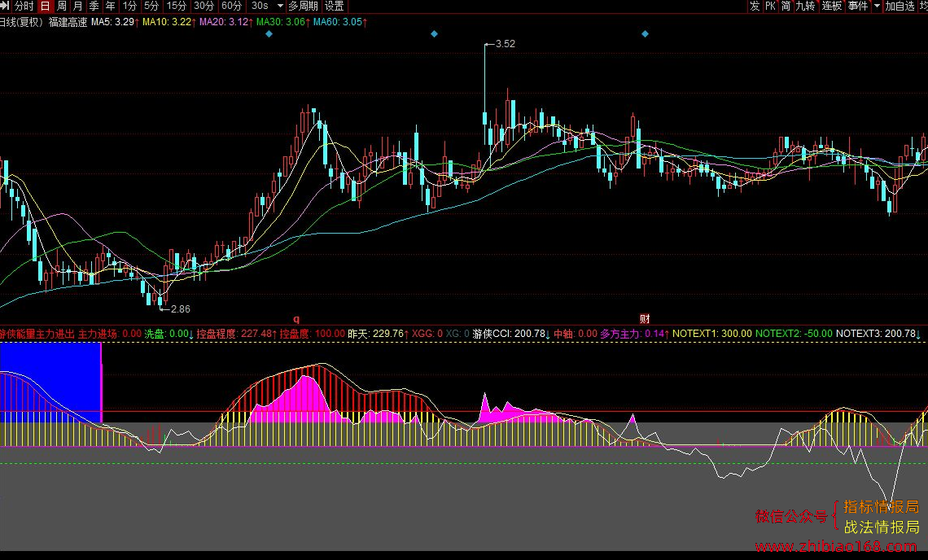Click the 3.52 high price label
This screenshot has width=928, height=560.
tap(506, 44)
